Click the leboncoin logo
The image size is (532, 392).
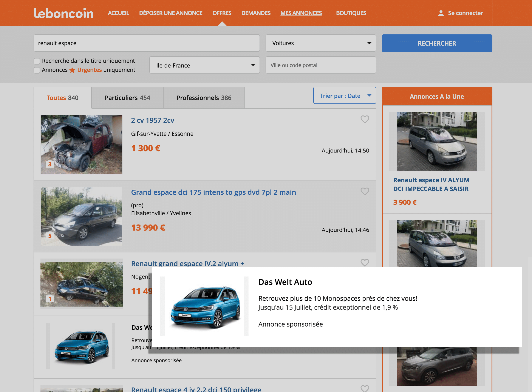click(x=64, y=13)
